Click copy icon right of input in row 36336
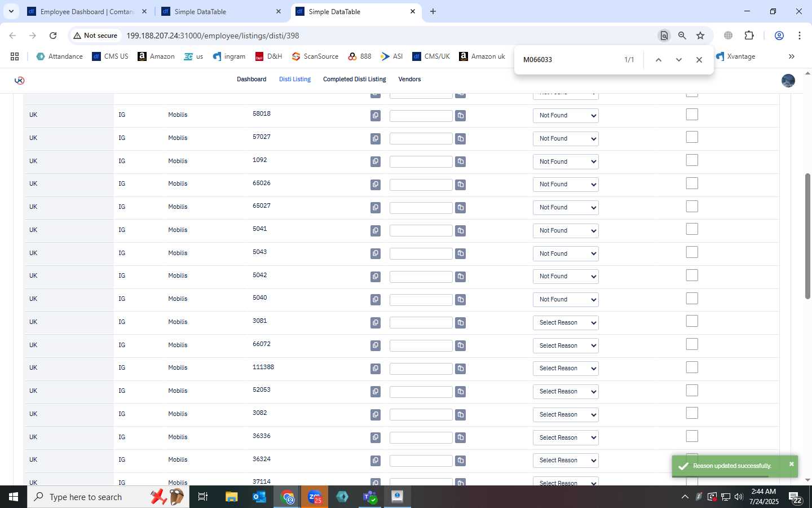The width and height of the screenshot is (812, 508). point(461,438)
